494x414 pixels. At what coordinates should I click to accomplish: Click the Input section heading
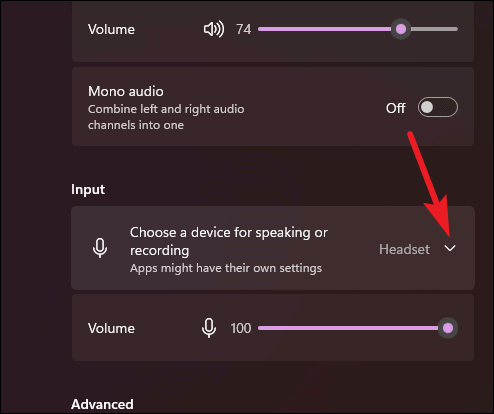point(88,190)
